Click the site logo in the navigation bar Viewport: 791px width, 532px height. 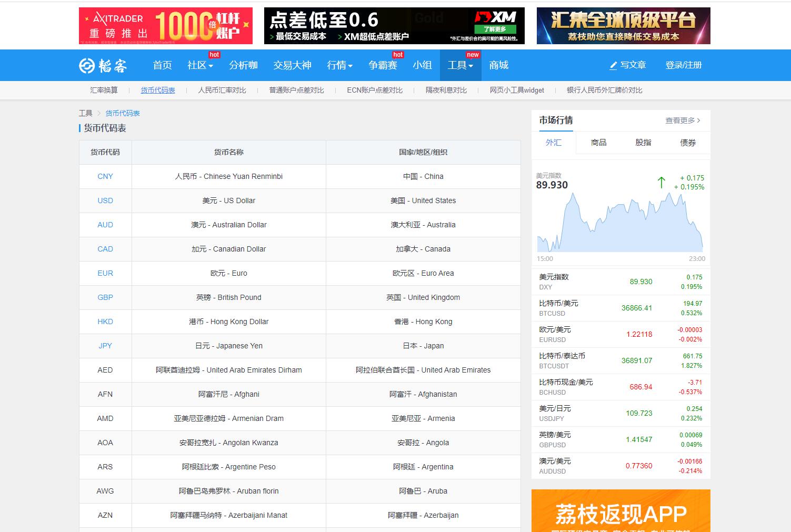pyautogui.click(x=103, y=65)
